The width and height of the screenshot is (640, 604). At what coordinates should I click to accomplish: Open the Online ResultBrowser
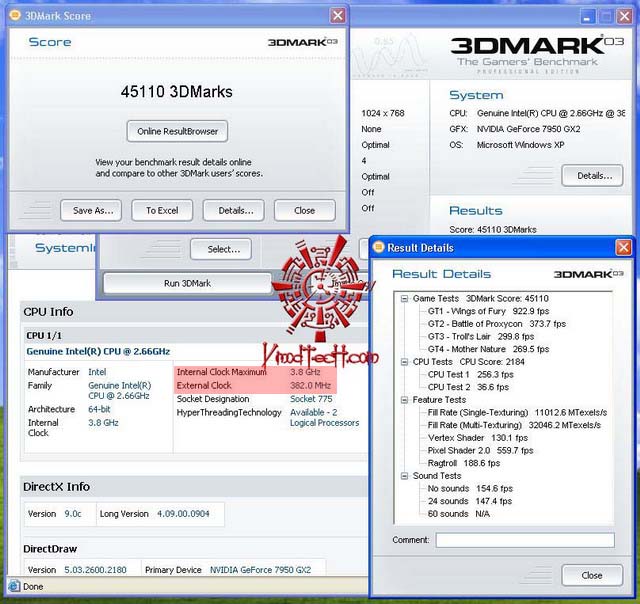pos(177,131)
